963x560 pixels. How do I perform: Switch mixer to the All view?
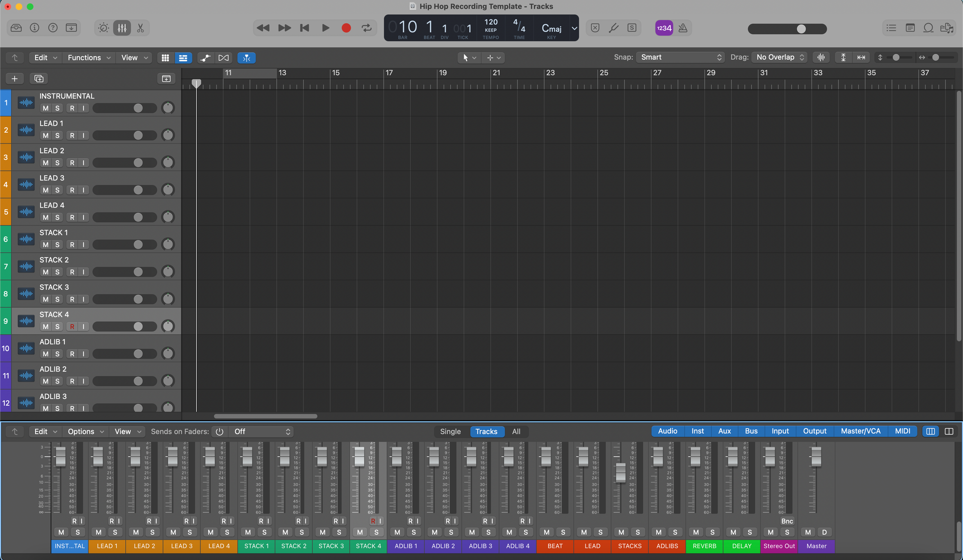[516, 432]
